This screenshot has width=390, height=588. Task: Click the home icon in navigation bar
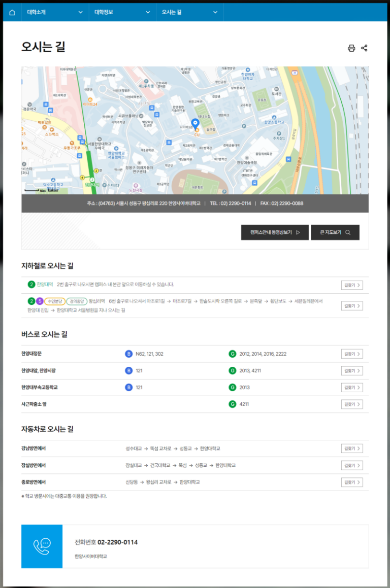tap(12, 12)
